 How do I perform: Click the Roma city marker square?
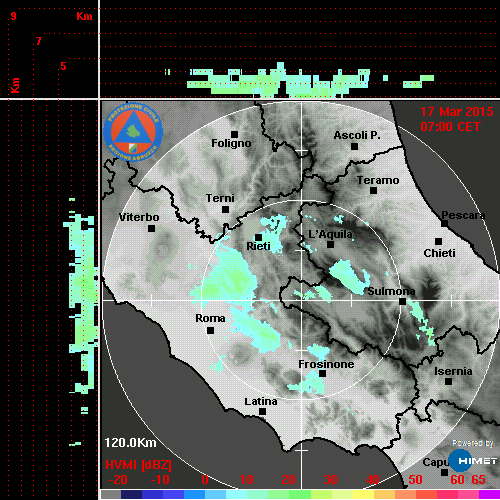[x=210, y=330]
